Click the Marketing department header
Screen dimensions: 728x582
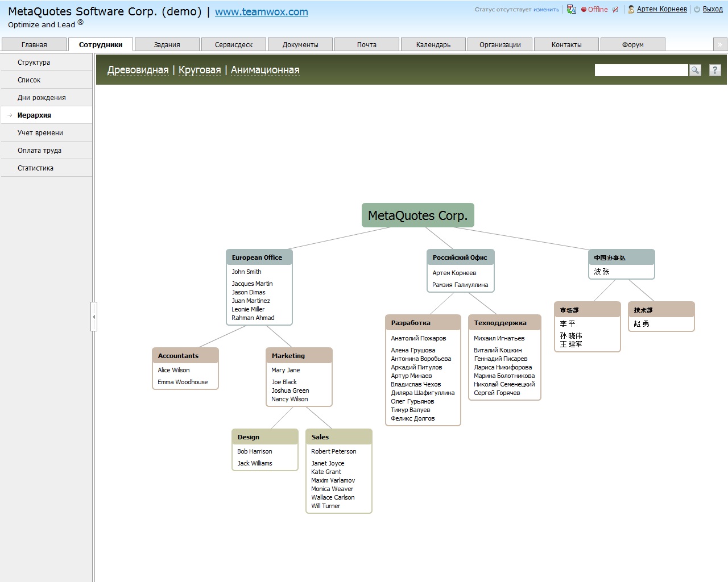click(x=299, y=356)
